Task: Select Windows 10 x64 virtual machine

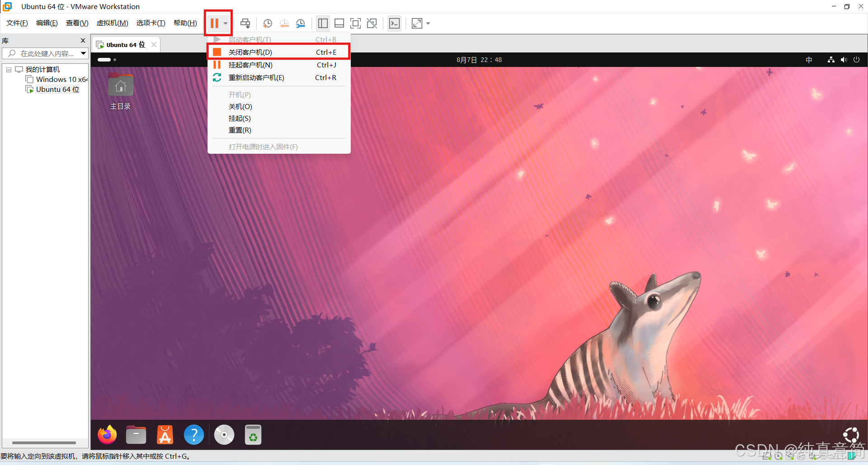Action: click(62, 79)
